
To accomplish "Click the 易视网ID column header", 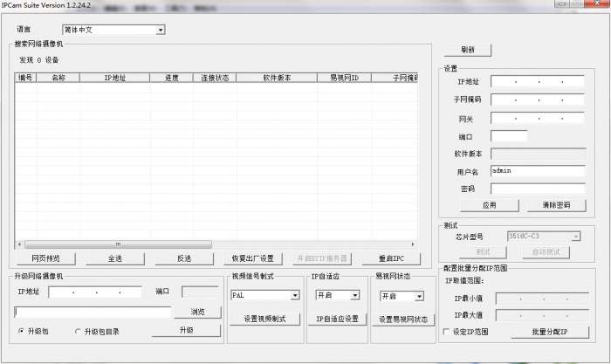I will pos(344,78).
